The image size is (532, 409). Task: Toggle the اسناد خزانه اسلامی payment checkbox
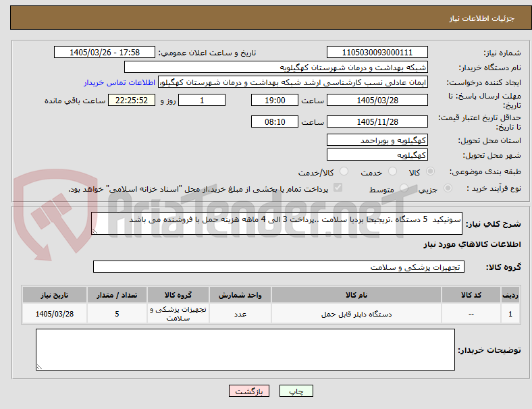tap(338, 188)
